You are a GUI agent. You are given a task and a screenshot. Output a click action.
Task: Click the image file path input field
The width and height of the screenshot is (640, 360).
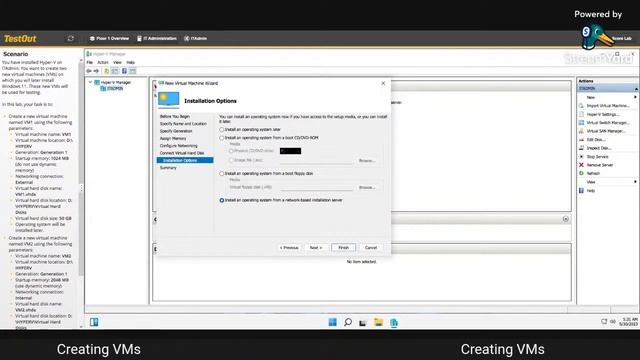(317, 161)
